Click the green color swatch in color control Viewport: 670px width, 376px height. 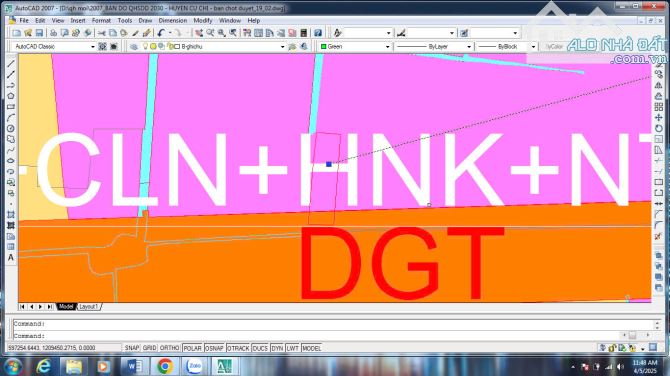pos(323,47)
